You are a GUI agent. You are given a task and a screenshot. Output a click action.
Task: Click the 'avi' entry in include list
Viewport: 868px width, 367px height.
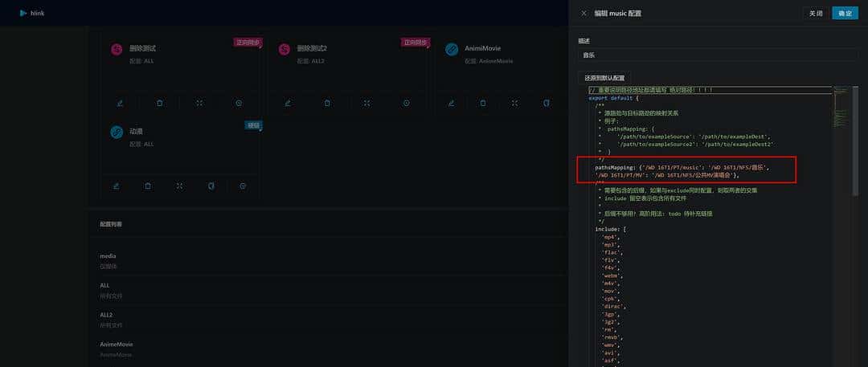coord(612,353)
